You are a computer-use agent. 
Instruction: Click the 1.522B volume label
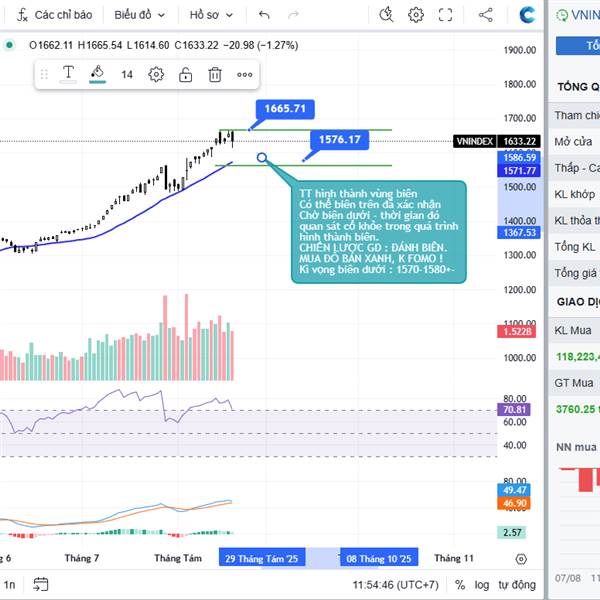tap(517, 331)
